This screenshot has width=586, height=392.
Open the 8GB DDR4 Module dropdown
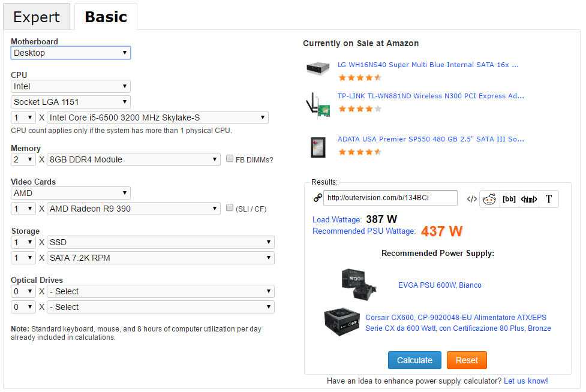pos(134,159)
